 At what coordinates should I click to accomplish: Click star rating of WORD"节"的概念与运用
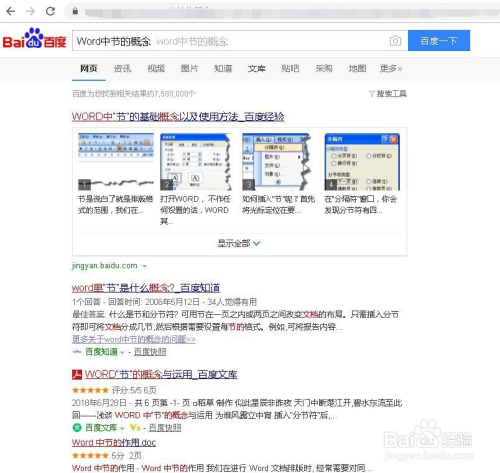click(x=90, y=390)
